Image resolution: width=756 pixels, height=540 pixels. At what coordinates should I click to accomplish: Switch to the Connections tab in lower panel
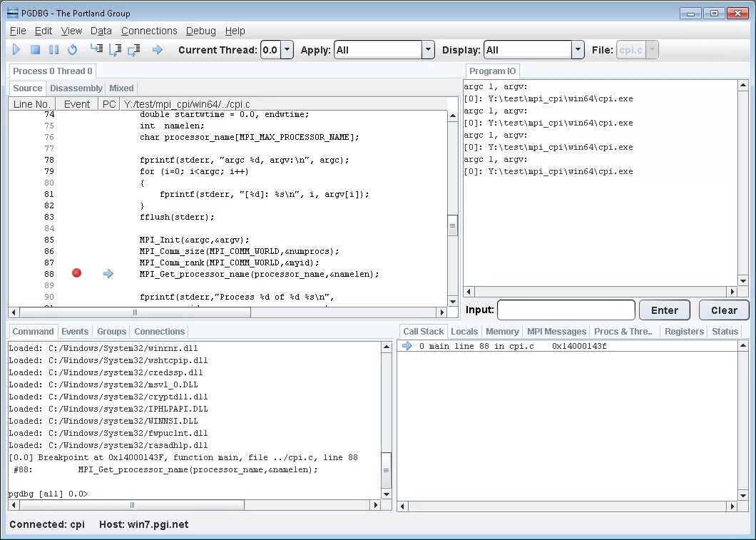click(160, 331)
